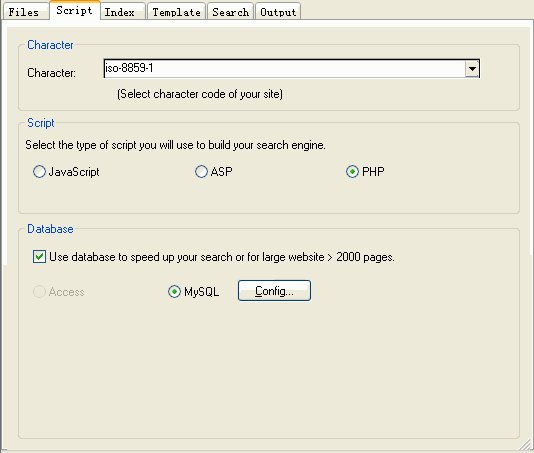Select the MySQL database option

tap(193, 292)
